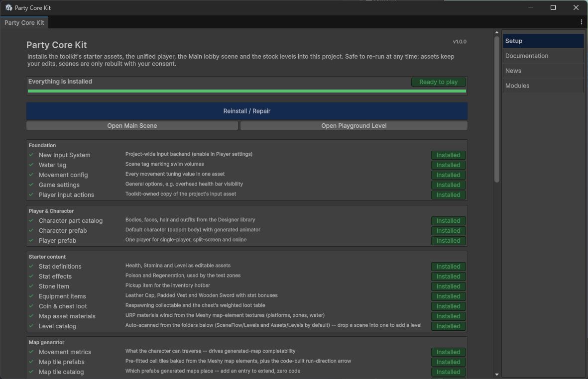Click the green installation progress bar

pos(247,91)
